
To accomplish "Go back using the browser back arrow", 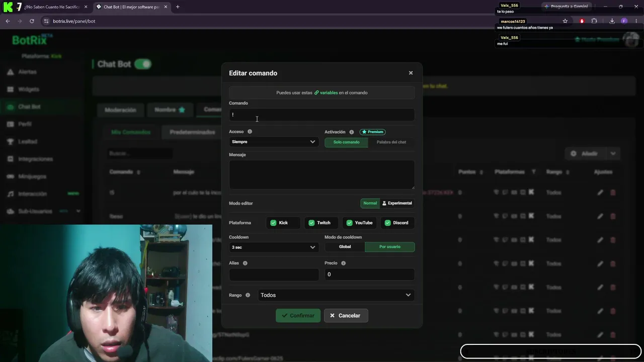I will (x=8, y=21).
